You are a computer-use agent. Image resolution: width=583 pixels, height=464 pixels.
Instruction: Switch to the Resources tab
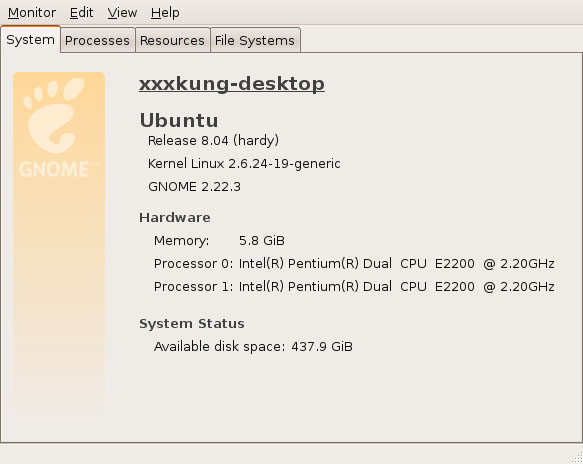(172, 40)
